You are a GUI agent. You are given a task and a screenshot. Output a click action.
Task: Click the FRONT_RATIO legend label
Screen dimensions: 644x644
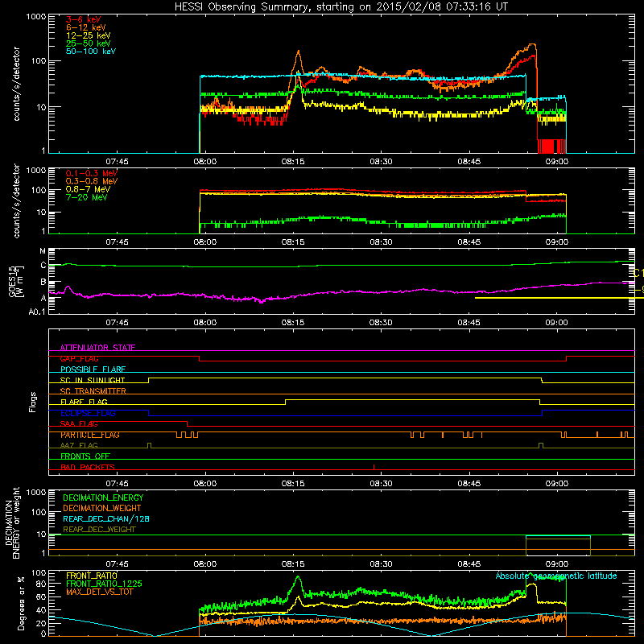tap(92, 576)
